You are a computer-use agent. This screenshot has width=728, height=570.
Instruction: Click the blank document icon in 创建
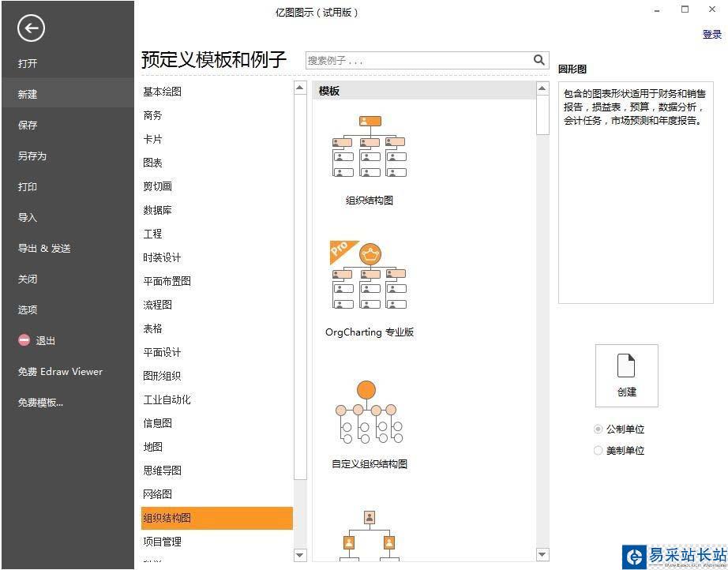click(626, 366)
